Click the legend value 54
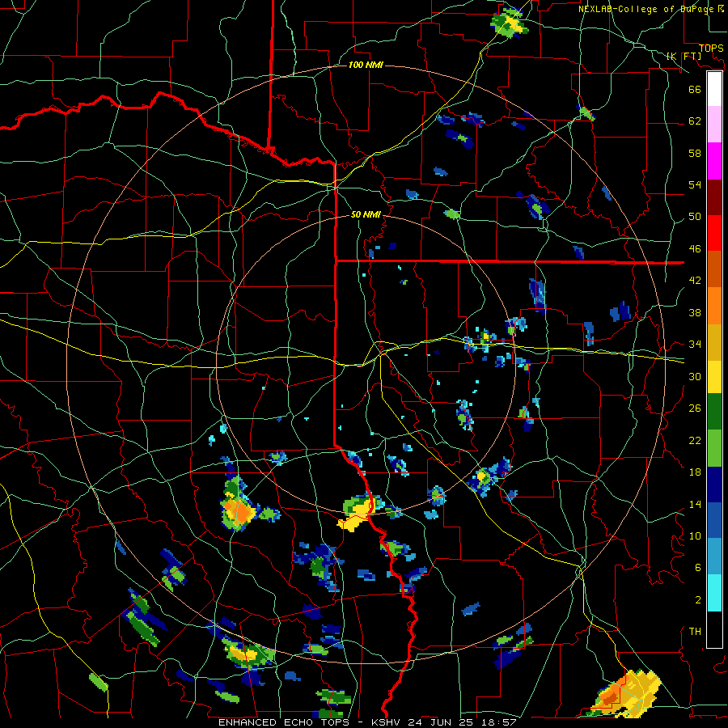The image size is (728, 728). pyautogui.click(x=695, y=184)
